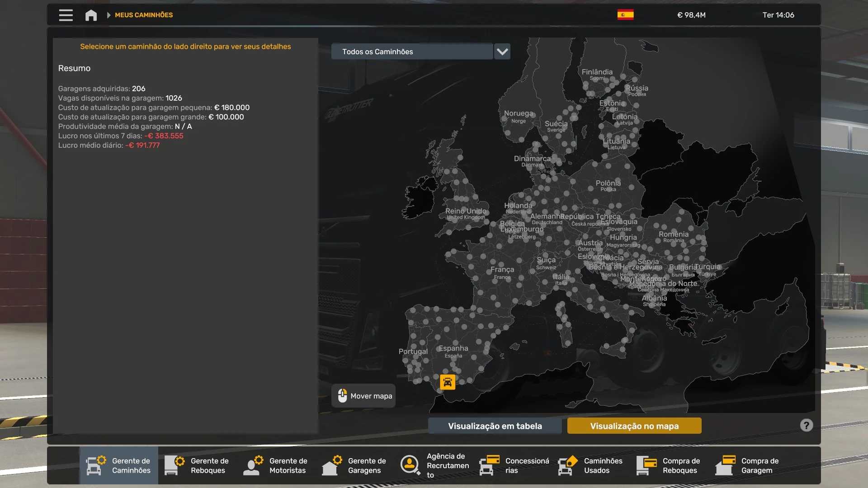Open Compra de Reboques
The image size is (868, 488).
(x=669, y=465)
